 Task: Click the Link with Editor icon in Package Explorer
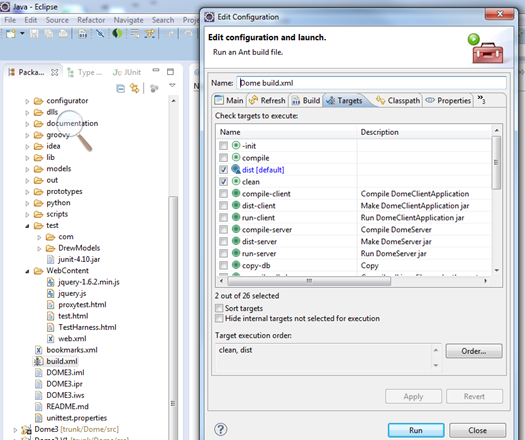point(135,88)
